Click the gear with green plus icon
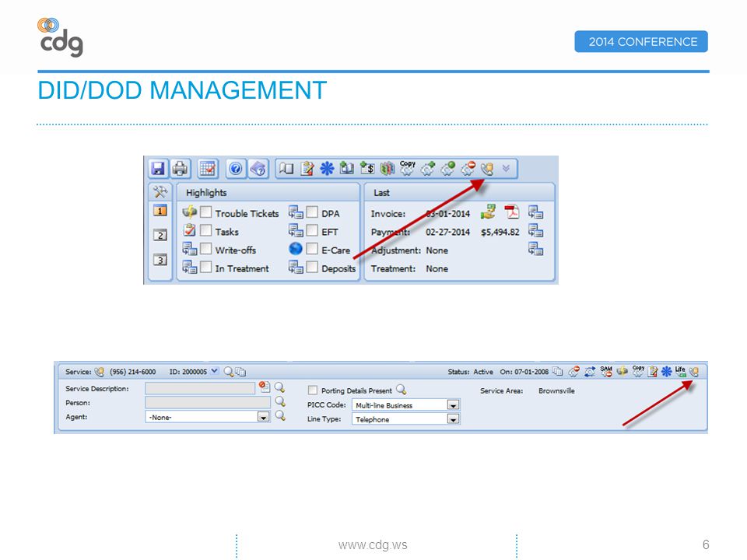 point(427,168)
